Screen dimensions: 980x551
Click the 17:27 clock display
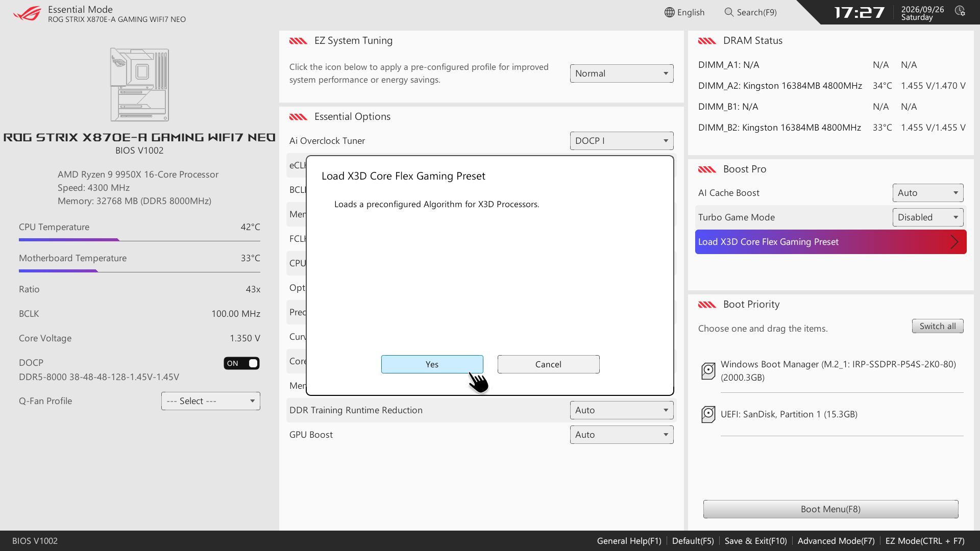point(859,12)
